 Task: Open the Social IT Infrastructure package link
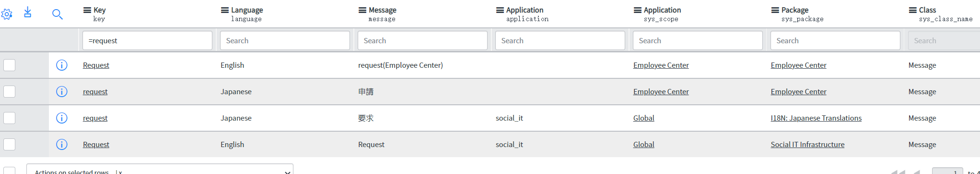click(x=807, y=144)
